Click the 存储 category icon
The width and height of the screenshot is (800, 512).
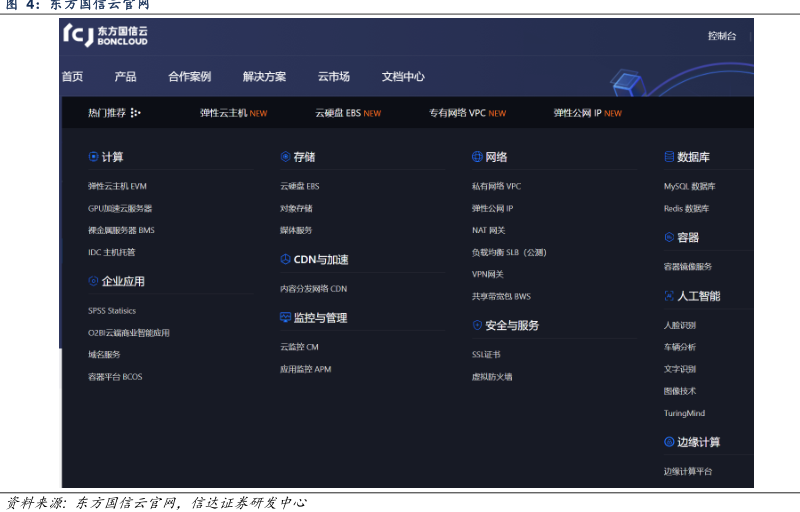[x=285, y=157]
